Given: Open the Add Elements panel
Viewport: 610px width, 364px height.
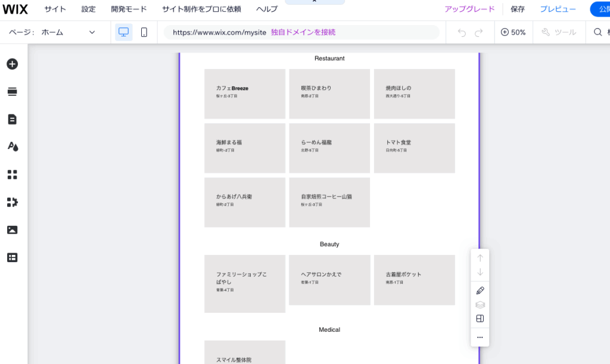Looking at the screenshot, I should [x=12, y=64].
